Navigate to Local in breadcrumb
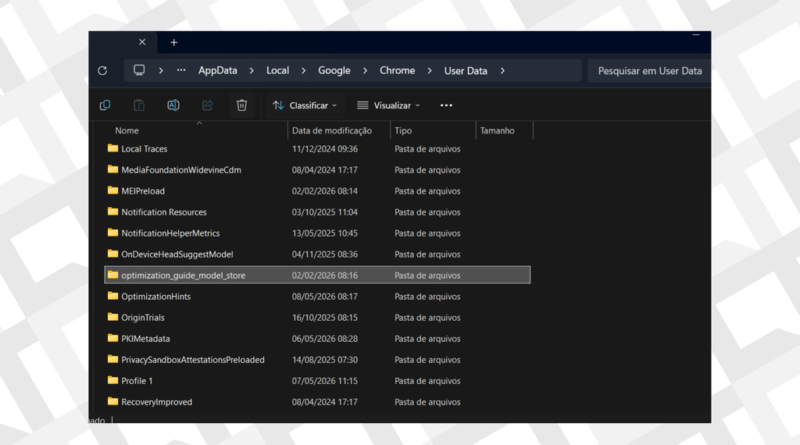 [x=278, y=70]
